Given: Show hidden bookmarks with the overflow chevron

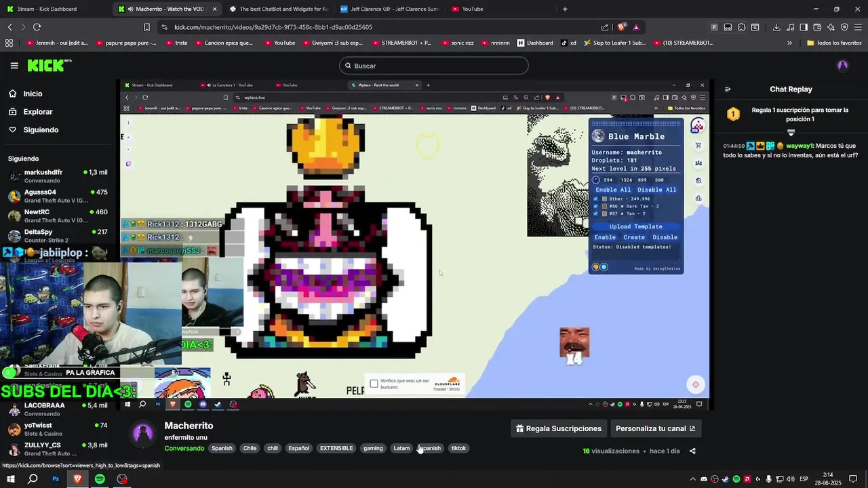Looking at the screenshot, I should tap(789, 43).
